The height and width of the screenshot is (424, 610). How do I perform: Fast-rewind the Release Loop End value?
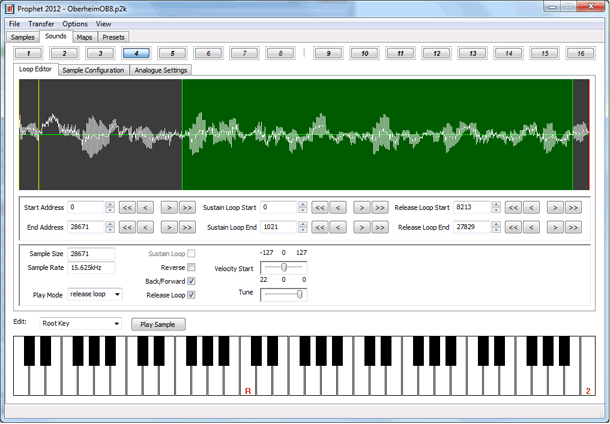tap(513, 228)
